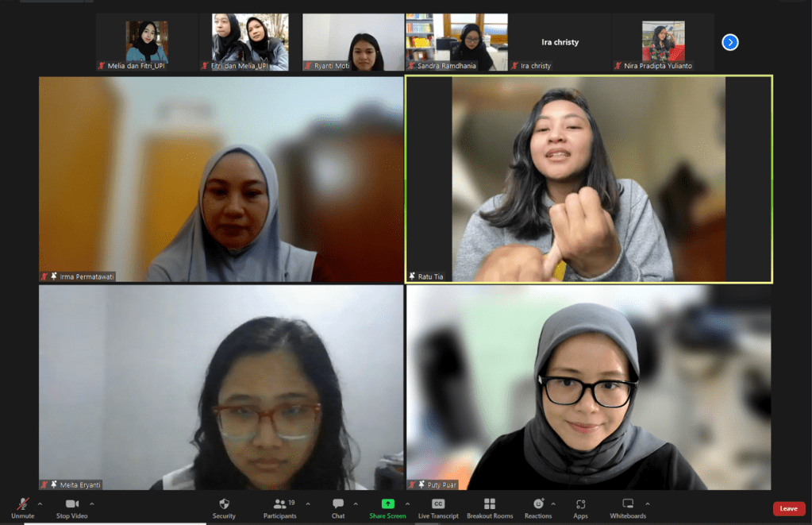812x525 pixels.
Task: Stop Video camera toggle
Action: click(72, 508)
